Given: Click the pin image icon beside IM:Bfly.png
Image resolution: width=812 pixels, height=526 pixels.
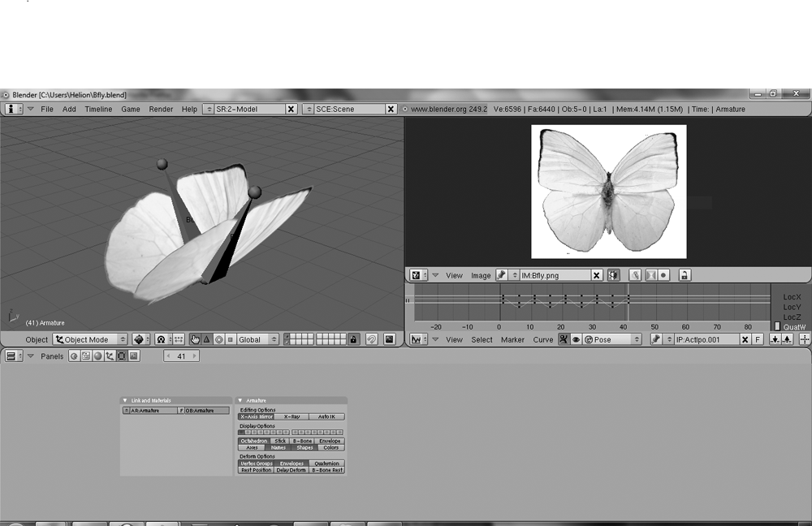Looking at the screenshot, I should [x=501, y=275].
